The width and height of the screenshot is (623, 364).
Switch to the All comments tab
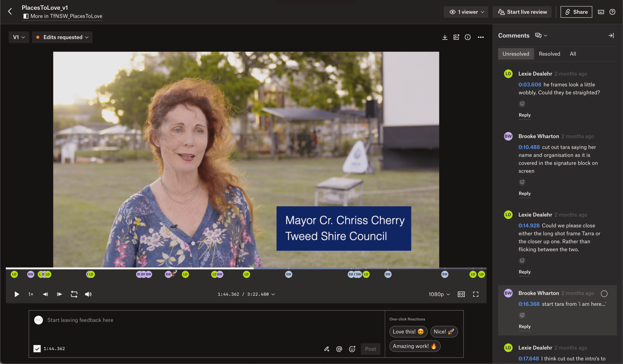click(x=573, y=54)
